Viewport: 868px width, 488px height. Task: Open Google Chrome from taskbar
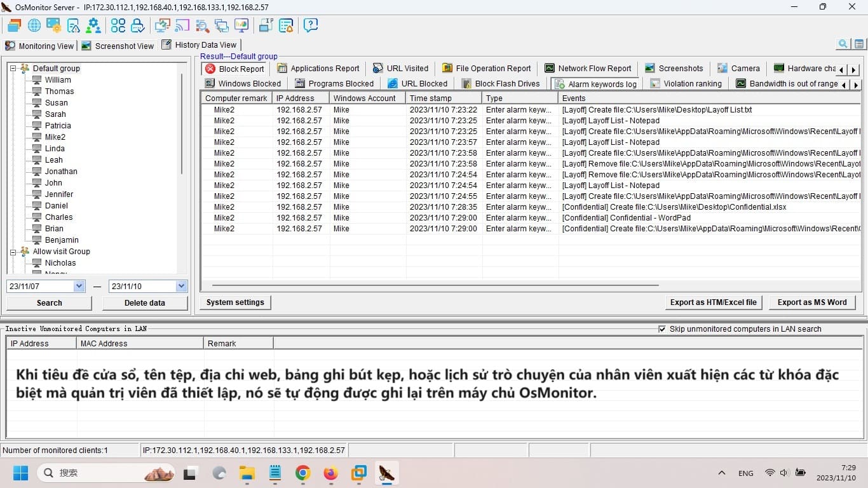[302, 473]
